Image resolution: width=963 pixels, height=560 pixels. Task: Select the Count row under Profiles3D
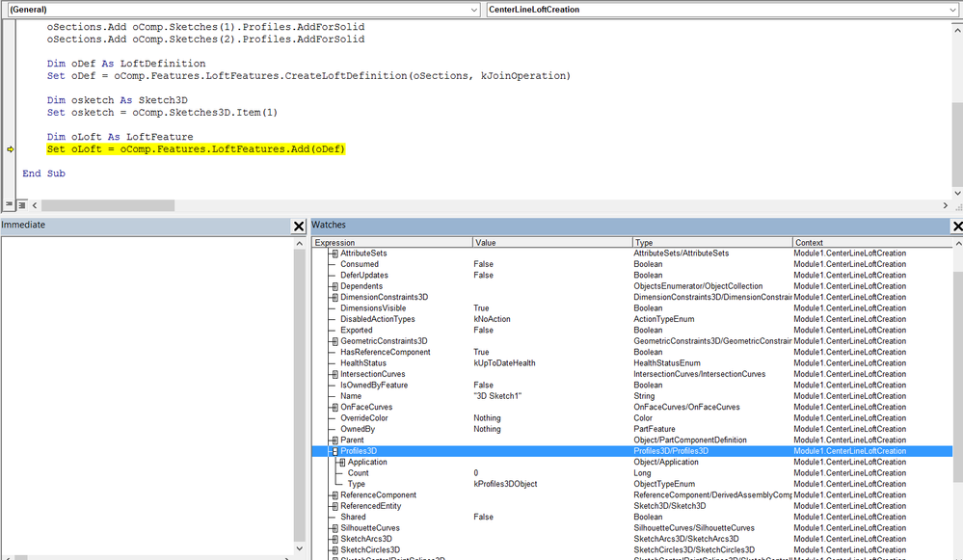[x=632, y=473]
